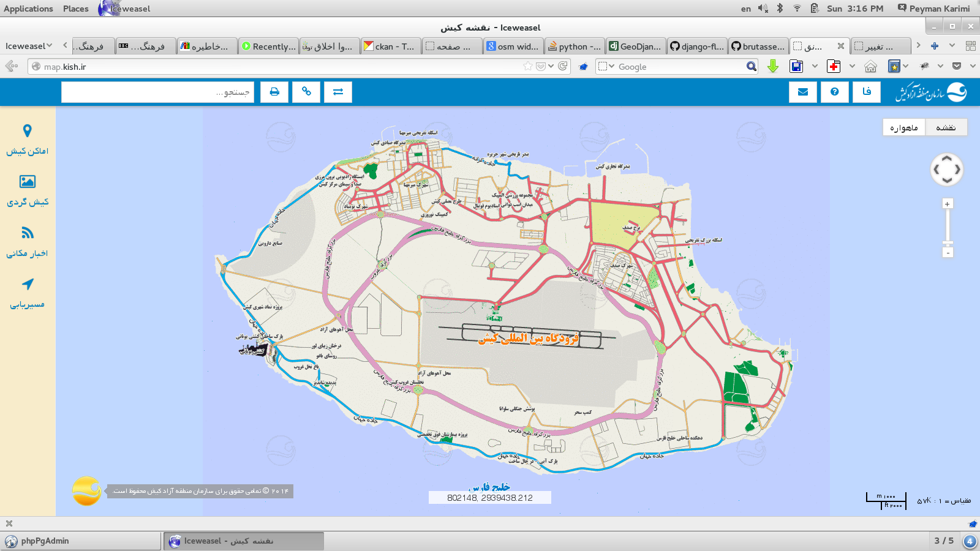Open the tab groups grid icon
980x551 pixels.
tap(970, 46)
